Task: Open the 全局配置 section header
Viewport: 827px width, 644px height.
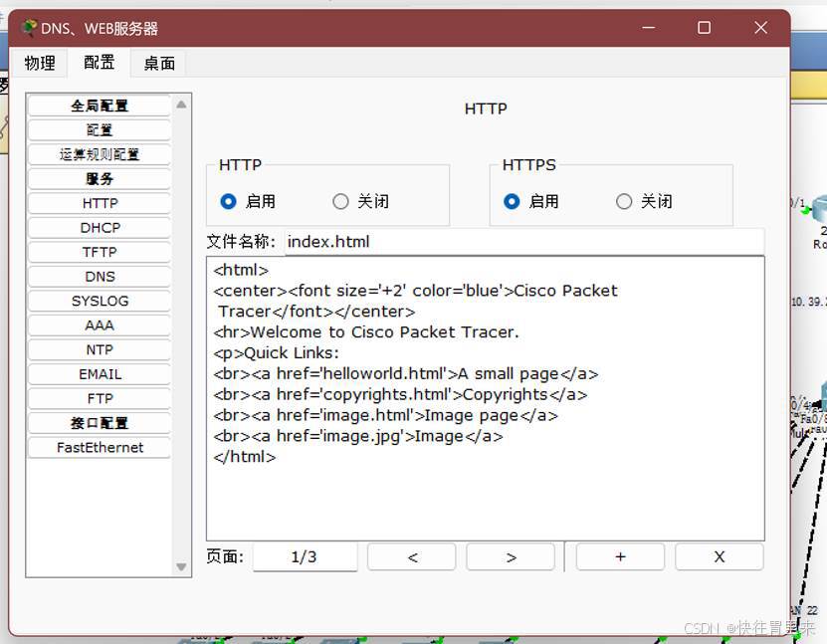Action: [x=100, y=106]
